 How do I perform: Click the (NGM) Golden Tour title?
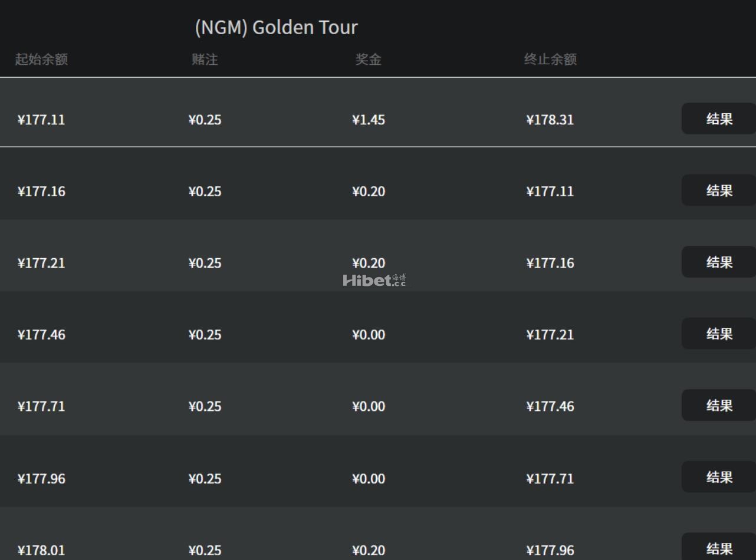click(276, 27)
